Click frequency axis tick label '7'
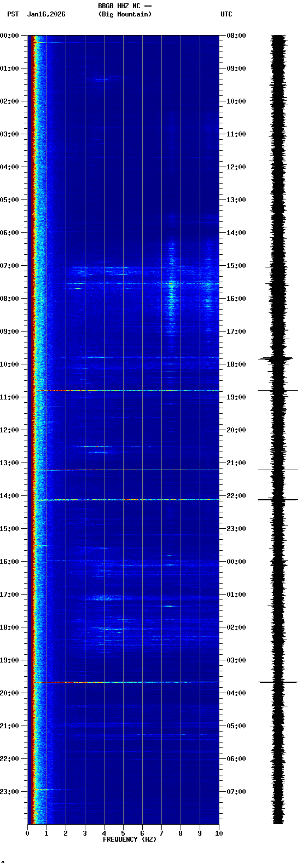This screenshot has width=302, height=868. pyautogui.click(x=161, y=833)
